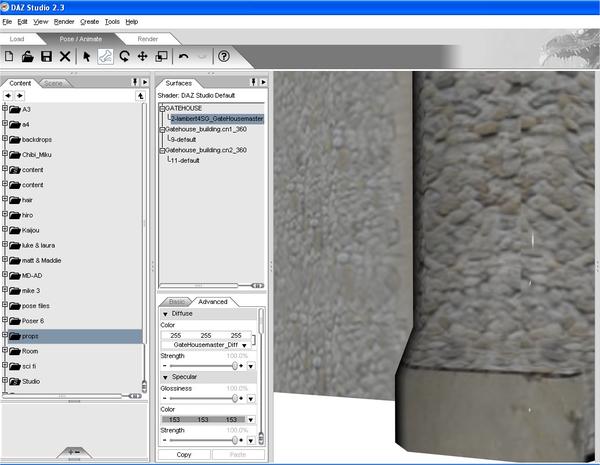Switch to the Scene tab
Image resolution: width=600 pixels, height=465 pixels.
pos(53,83)
